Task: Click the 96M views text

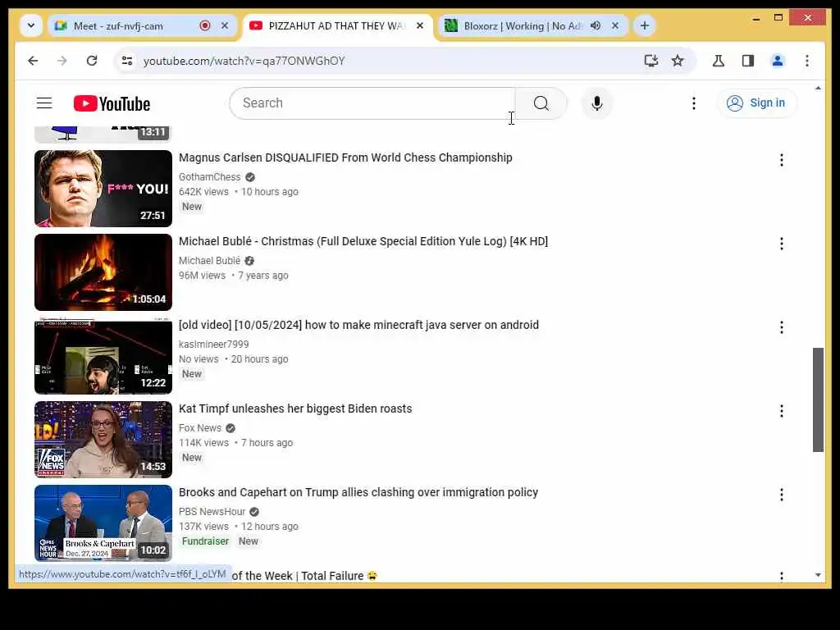Action: coord(202,276)
